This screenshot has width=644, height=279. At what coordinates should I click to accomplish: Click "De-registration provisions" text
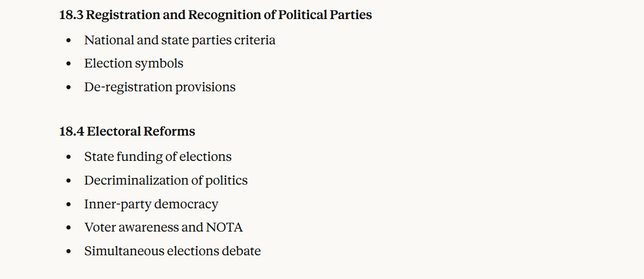160,87
